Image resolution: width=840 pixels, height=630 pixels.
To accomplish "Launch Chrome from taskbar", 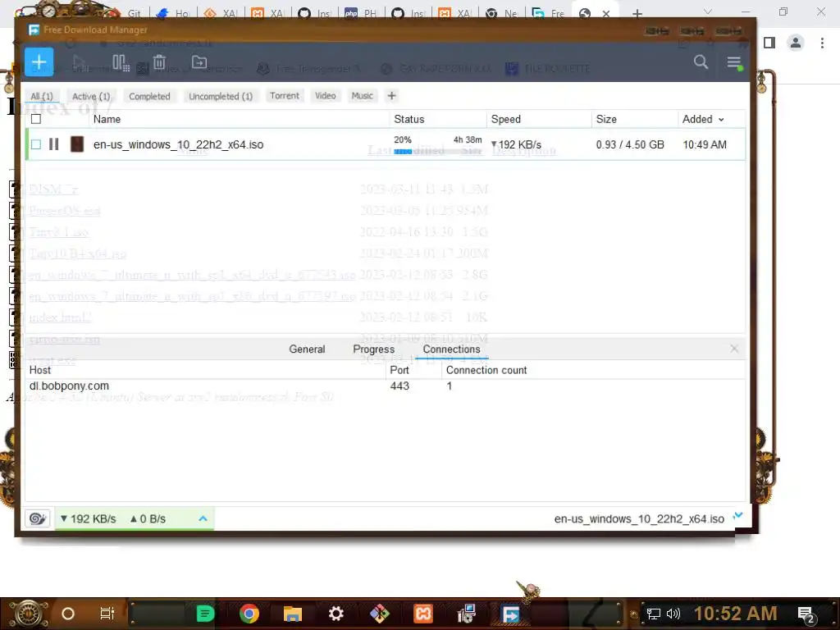I will click(249, 614).
